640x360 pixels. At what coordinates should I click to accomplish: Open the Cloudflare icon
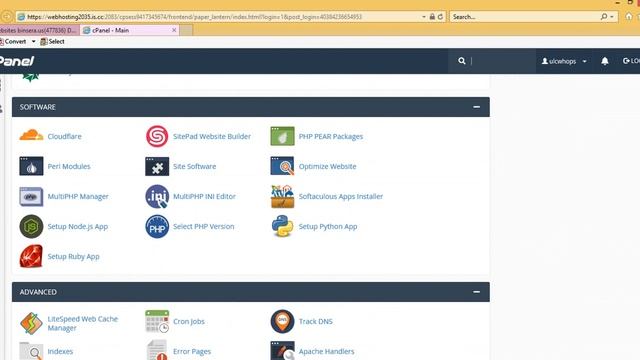[31, 136]
